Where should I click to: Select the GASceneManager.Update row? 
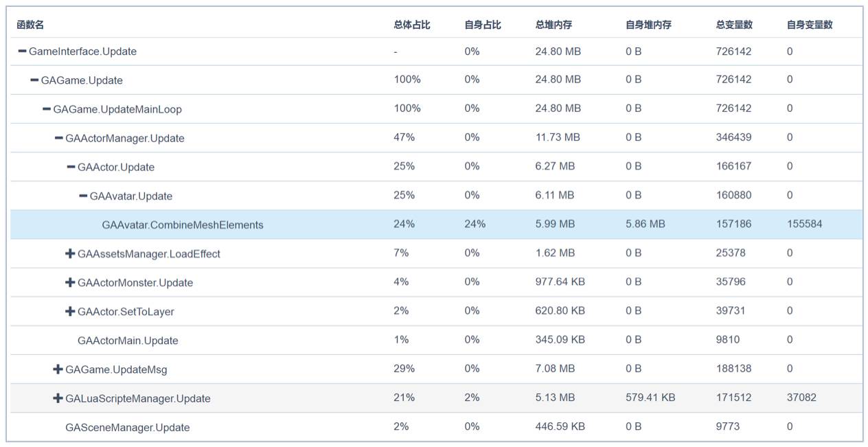pyautogui.click(x=127, y=427)
